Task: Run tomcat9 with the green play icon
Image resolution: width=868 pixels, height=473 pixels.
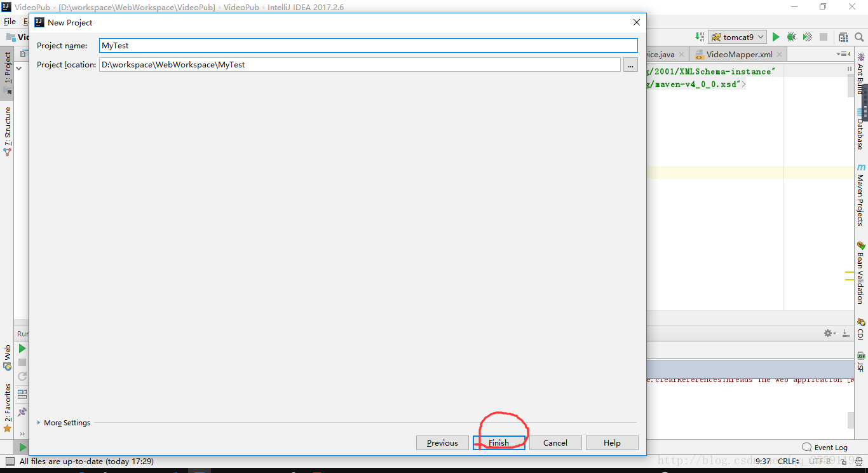Action: click(775, 38)
